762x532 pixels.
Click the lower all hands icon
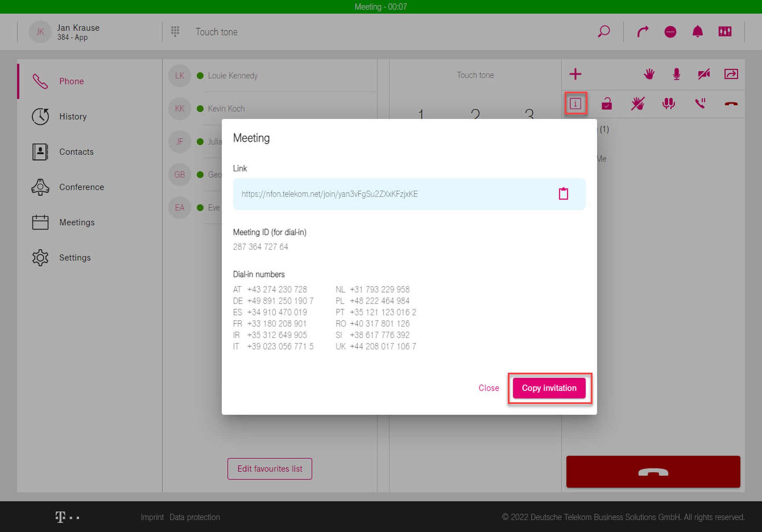pyautogui.click(x=637, y=103)
